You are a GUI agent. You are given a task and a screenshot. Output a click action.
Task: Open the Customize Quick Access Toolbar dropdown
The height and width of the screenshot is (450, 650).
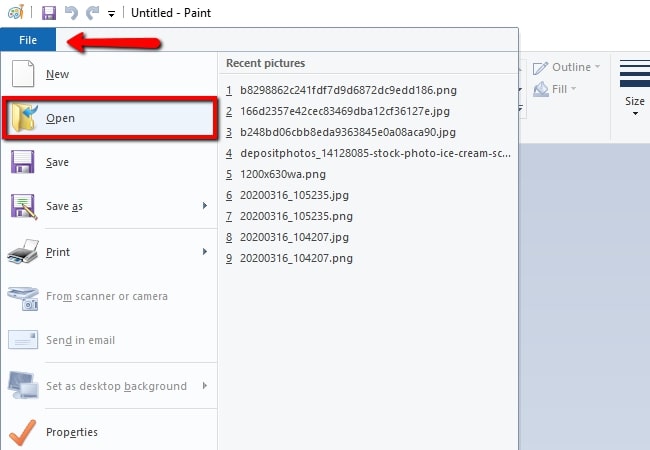[x=111, y=14]
